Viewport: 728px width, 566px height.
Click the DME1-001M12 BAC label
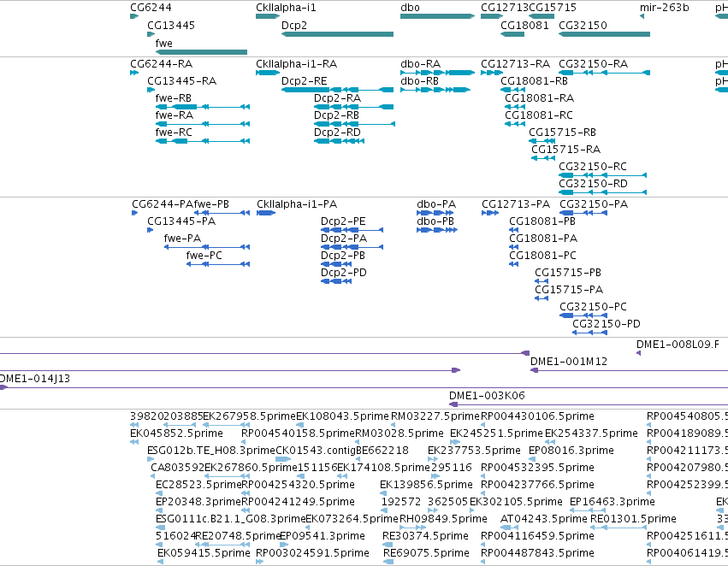[x=569, y=362]
